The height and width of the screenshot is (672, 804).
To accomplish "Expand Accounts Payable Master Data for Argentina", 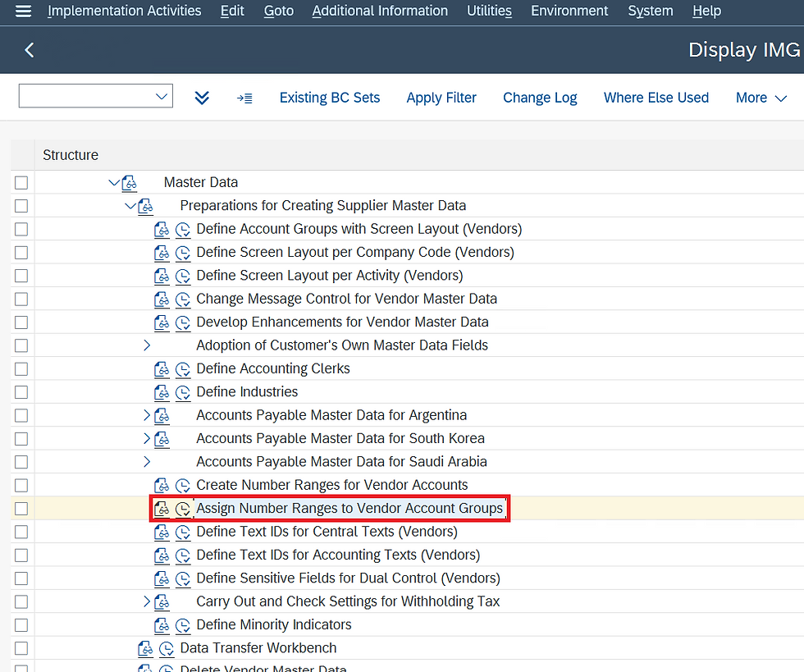I will coord(147,415).
